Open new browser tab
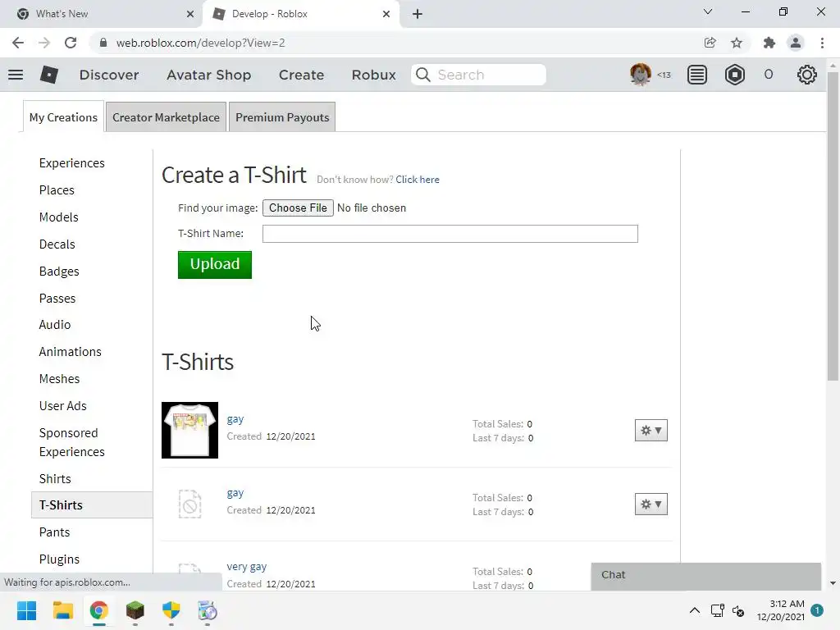840x630 pixels. click(x=418, y=14)
